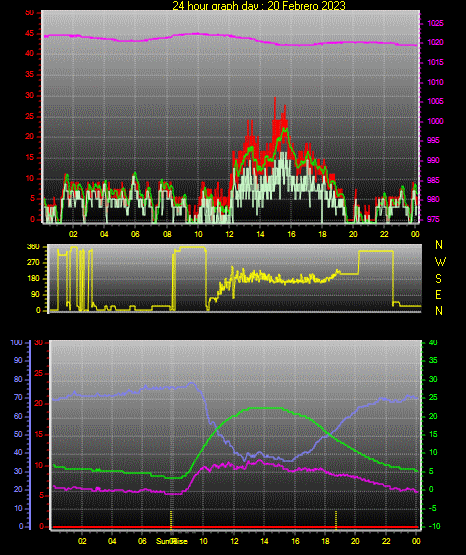Click the green 40 temperature axis label

click(x=433, y=342)
